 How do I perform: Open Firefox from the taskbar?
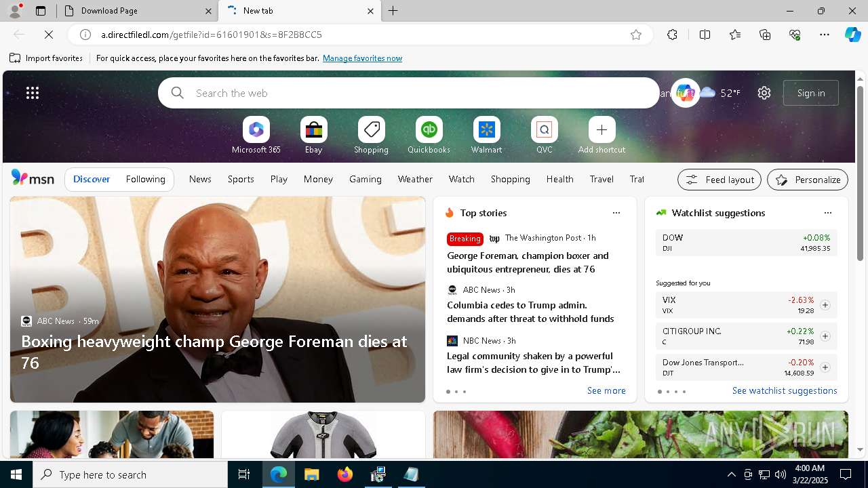click(x=345, y=474)
